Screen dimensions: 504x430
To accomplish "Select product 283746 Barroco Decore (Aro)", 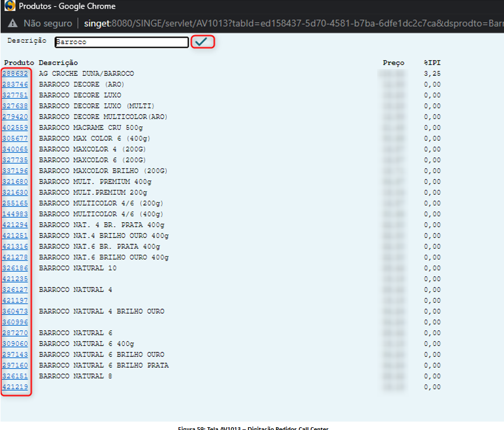I will point(15,84).
